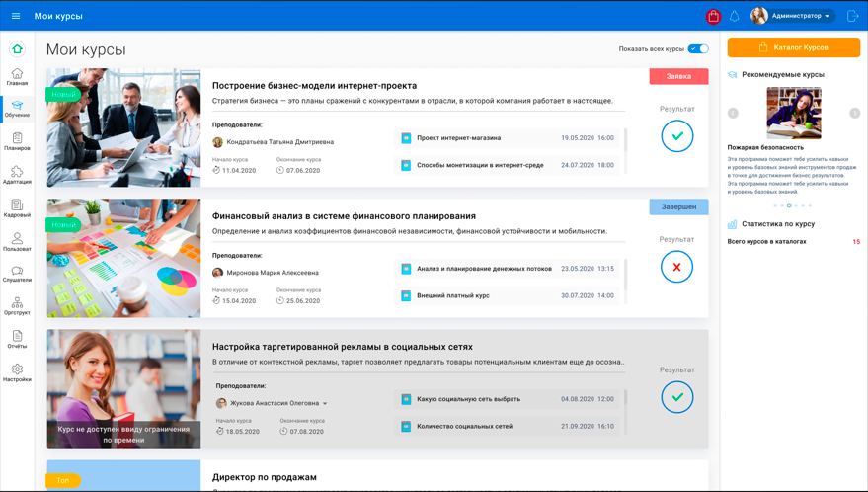Open Кадровый section in the sidebar
Viewport: 868px width, 492px height.
point(17,208)
